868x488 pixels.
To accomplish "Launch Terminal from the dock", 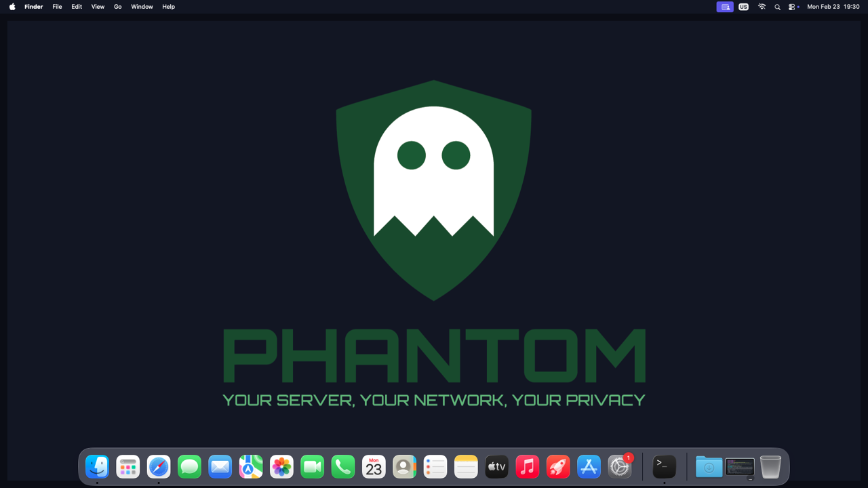I will tap(664, 467).
